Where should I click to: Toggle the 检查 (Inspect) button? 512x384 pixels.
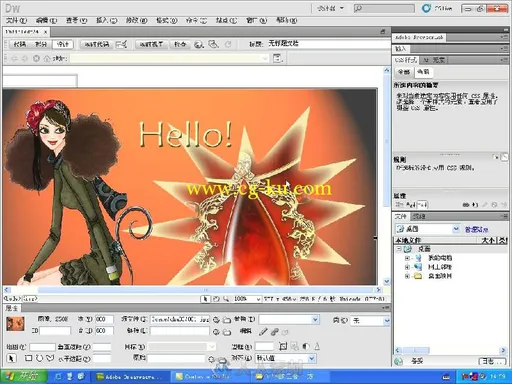180,44
